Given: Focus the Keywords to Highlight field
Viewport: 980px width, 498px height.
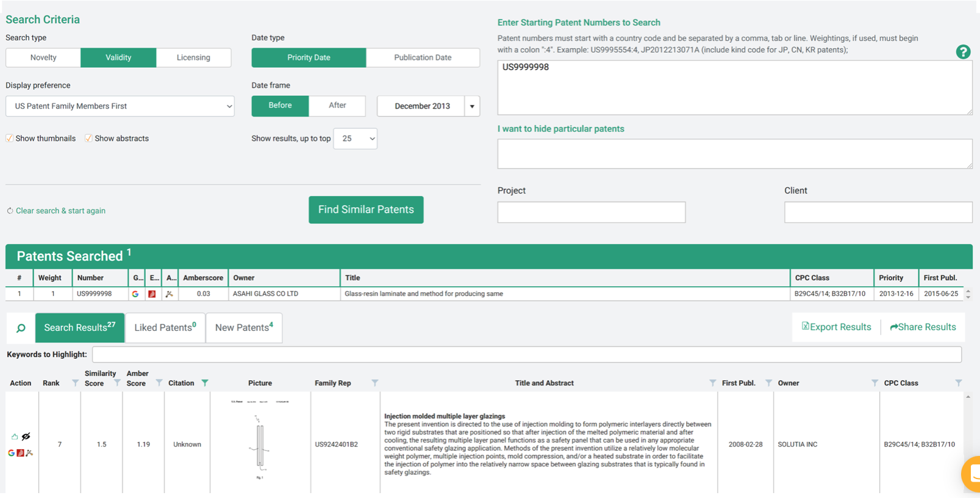Looking at the screenshot, I should (x=527, y=355).
